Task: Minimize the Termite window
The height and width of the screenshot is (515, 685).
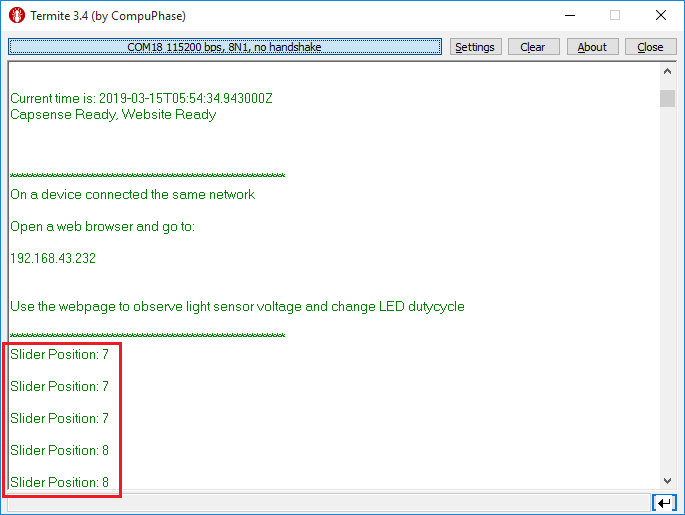Action: pyautogui.click(x=570, y=15)
